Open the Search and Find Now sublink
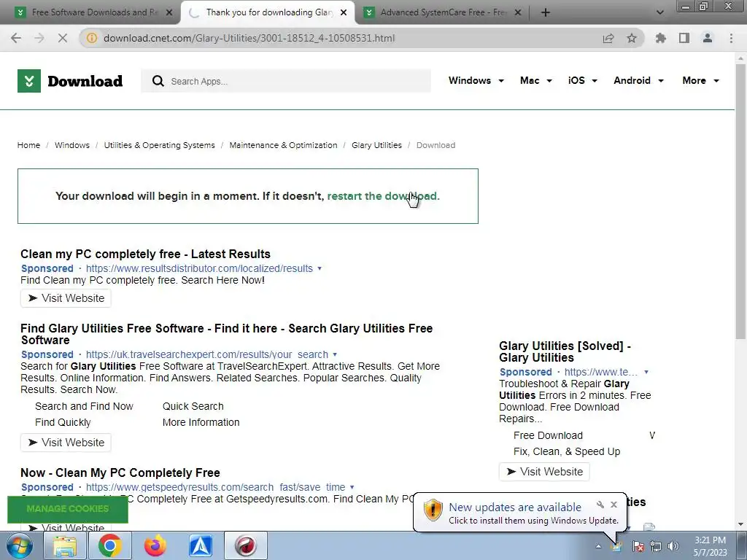Image resolution: width=747 pixels, height=560 pixels. click(84, 406)
